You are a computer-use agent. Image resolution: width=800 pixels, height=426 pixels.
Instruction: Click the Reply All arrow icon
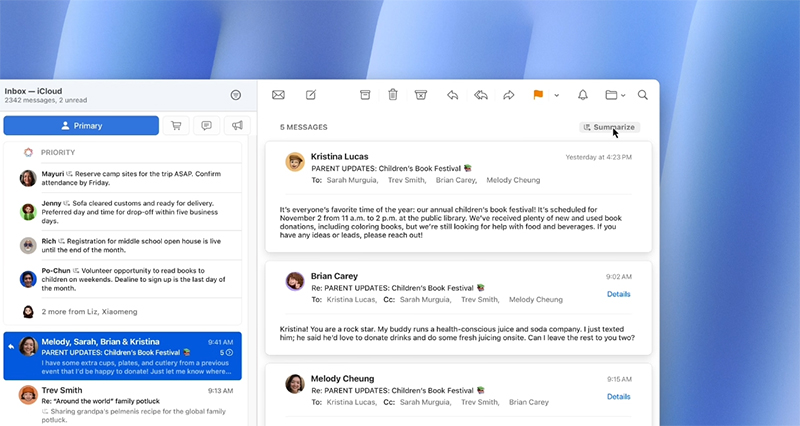point(481,95)
